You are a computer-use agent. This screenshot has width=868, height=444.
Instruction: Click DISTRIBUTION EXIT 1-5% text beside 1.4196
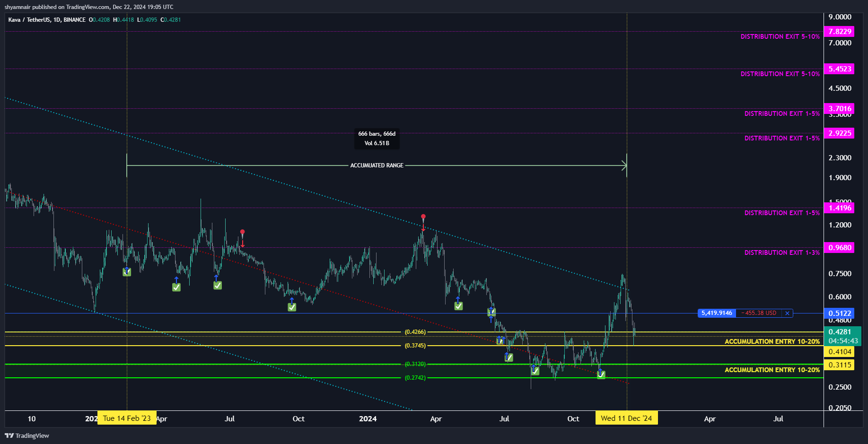pos(782,213)
